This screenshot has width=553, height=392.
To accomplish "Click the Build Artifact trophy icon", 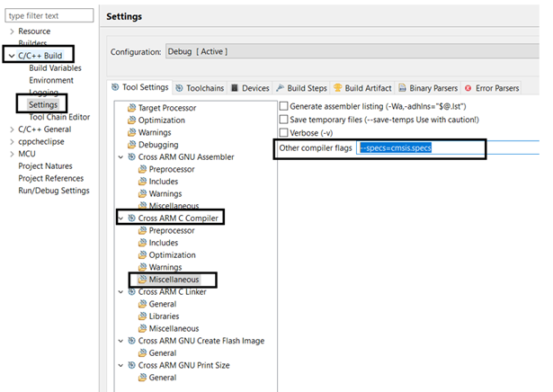I will 337,87.
